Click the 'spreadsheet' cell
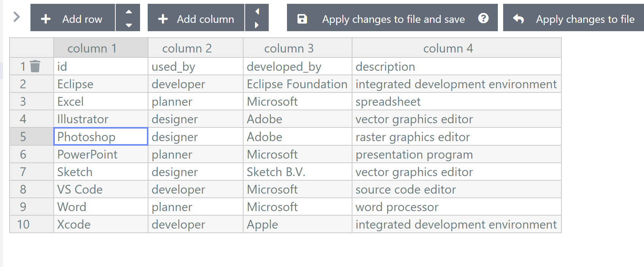This screenshot has width=644, height=267. 457,102
